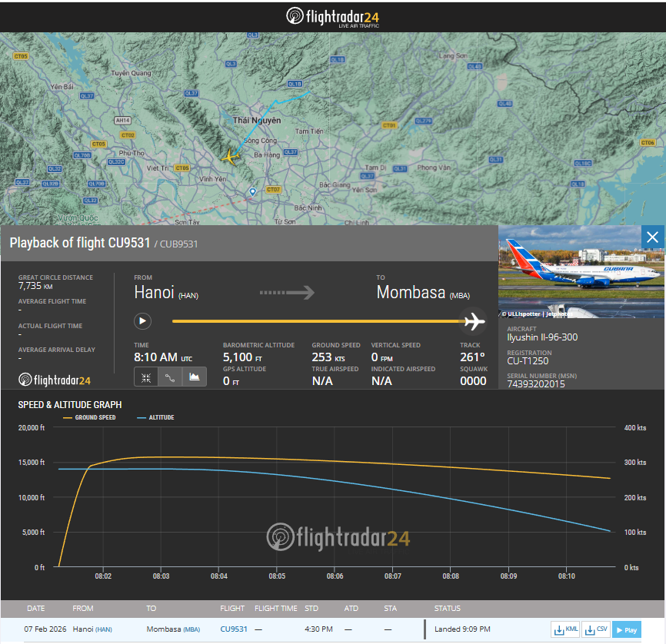Click the serial number 74393202015

point(536,384)
